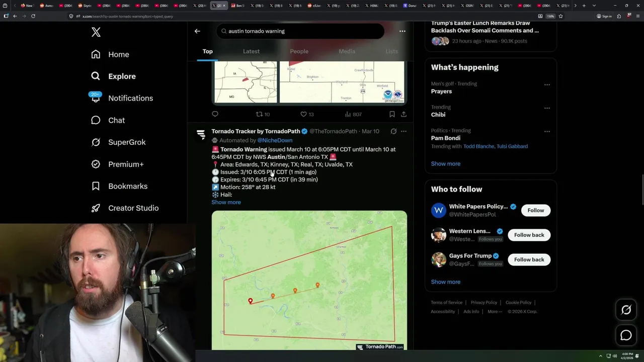Switch to the People tab
Viewport: 644px width, 362px height.
click(299, 51)
